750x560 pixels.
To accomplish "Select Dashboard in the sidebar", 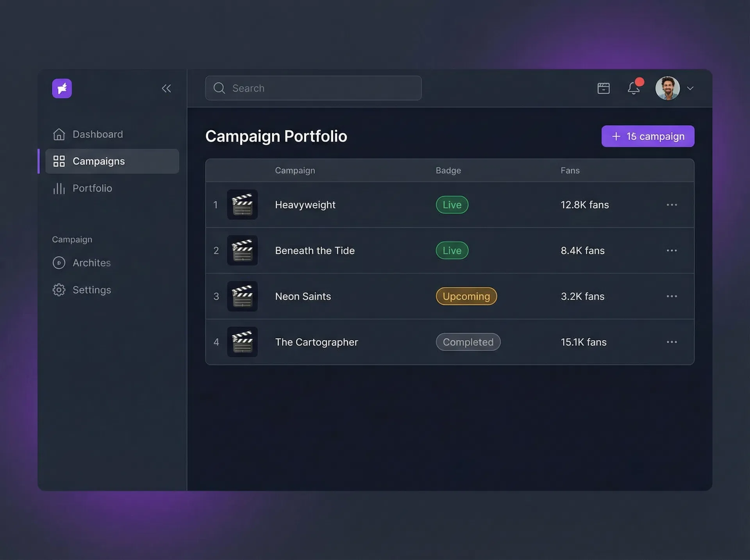I will [98, 134].
